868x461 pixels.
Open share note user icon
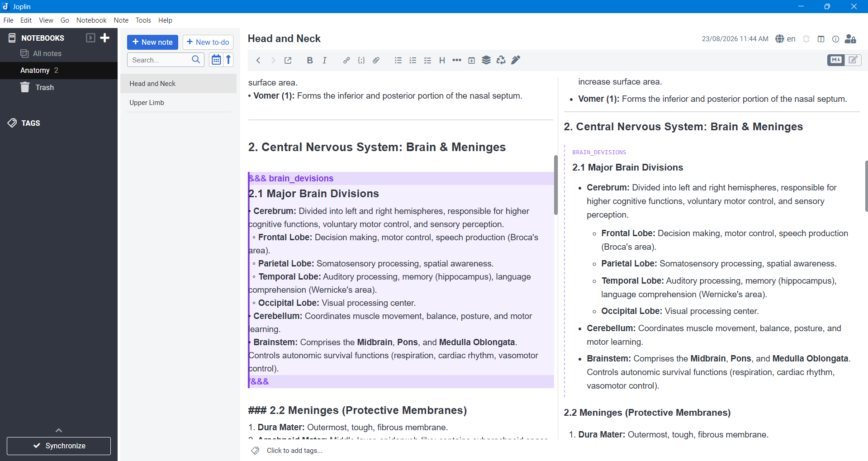point(851,39)
